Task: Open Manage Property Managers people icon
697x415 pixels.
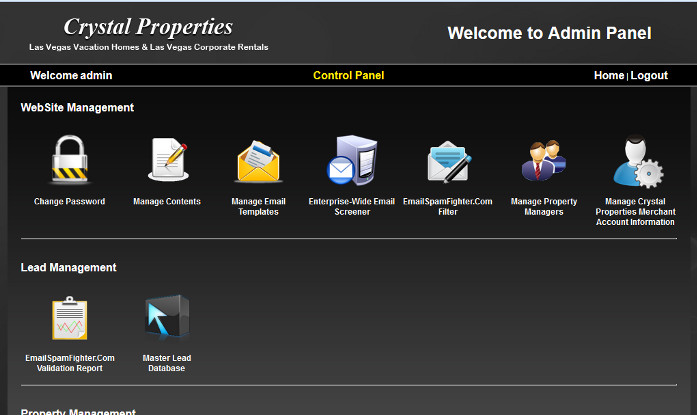Action: [x=543, y=160]
